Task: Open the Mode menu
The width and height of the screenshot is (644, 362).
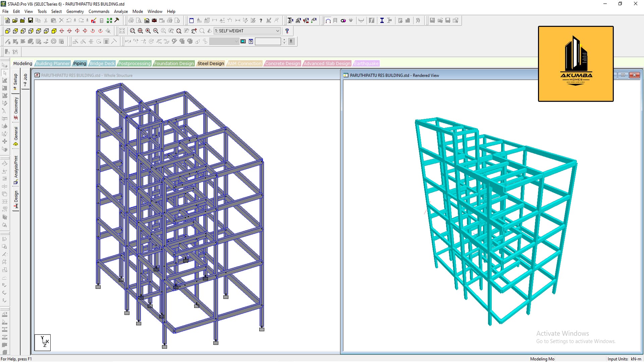Action: (138, 11)
